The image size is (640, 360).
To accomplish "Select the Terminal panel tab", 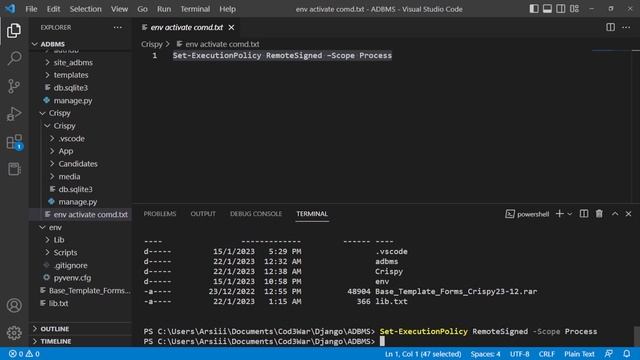I will click(312, 214).
